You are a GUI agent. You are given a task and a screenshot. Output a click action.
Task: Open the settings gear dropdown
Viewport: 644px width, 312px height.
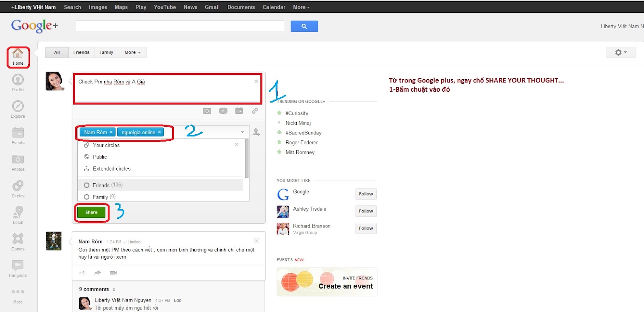pyautogui.click(x=621, y=52)
